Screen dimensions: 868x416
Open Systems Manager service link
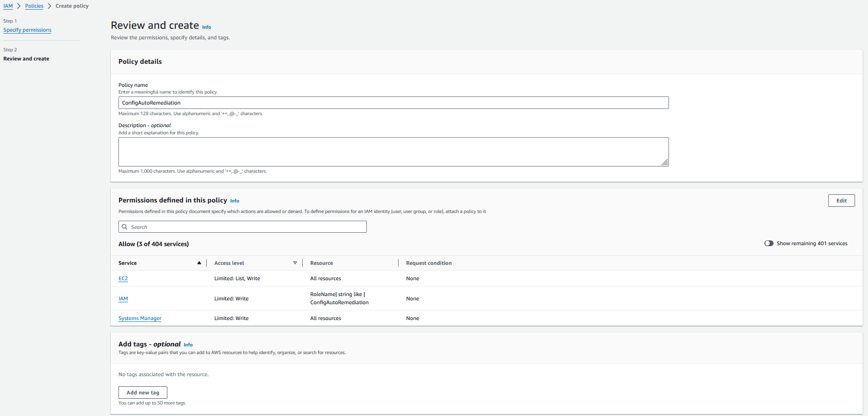140,318
